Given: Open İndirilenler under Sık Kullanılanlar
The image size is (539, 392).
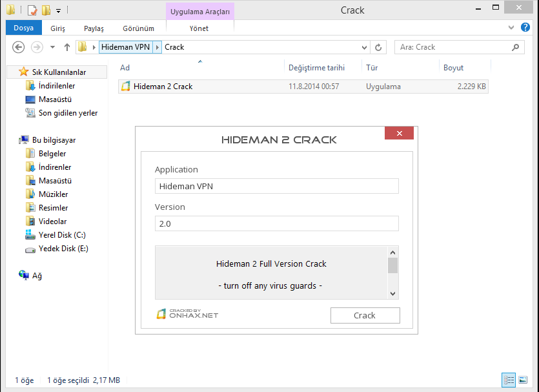Looking at the screenshot, I should (57, 86).
